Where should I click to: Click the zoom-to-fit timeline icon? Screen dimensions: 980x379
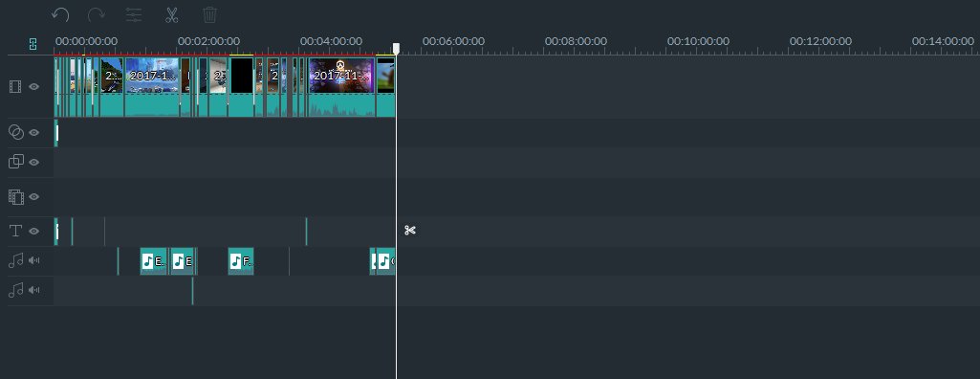[x=33, y=44]
